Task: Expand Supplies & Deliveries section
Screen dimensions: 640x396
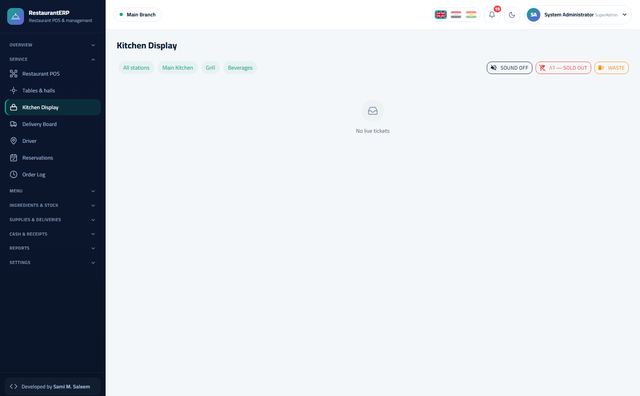Action: point(53,220)
